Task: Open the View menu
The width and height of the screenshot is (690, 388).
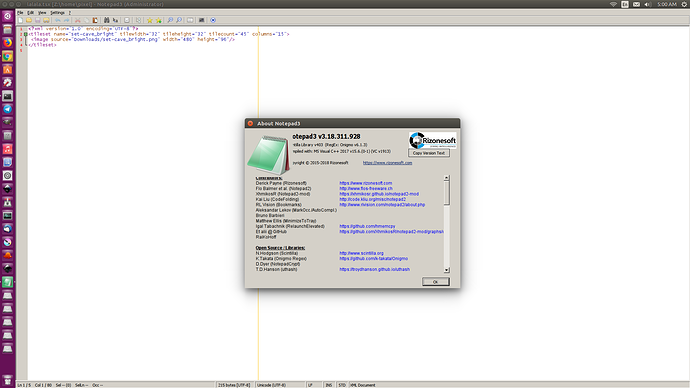Action: tap(42, 13)
